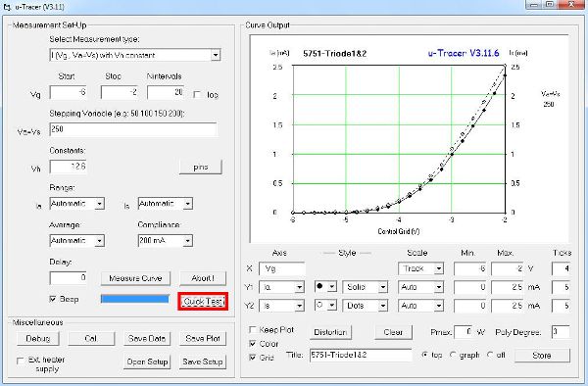Disable the Beep checkbox
The image size is (588, 386).
point(53,299)
